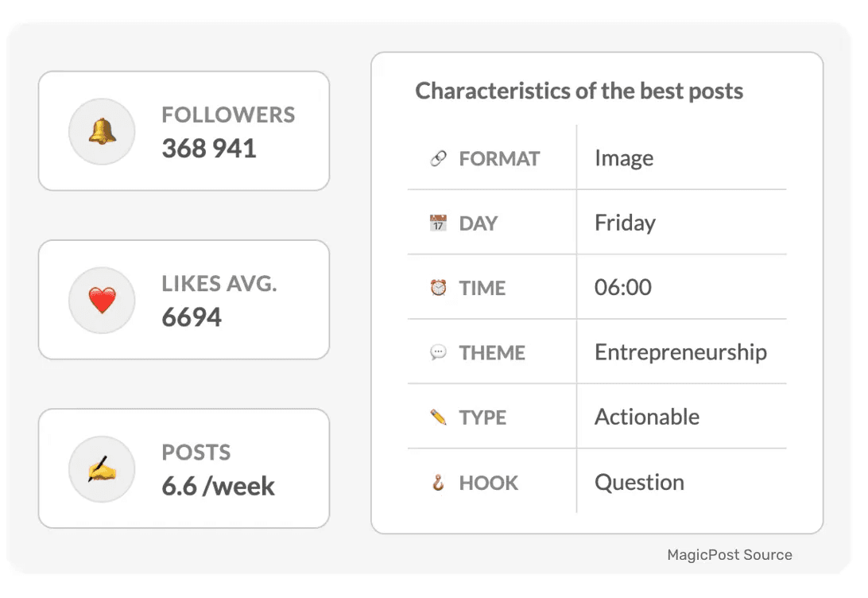This screenshot has width=868, height=598.
Task: Click the Question hook value
Action: pyautogui.click(x=639, y=482)
